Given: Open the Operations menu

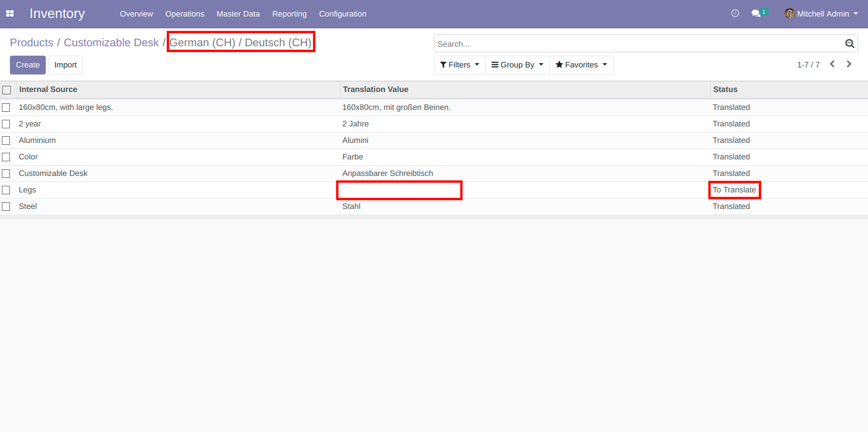Looking at the screenshot, I should 184,14.
